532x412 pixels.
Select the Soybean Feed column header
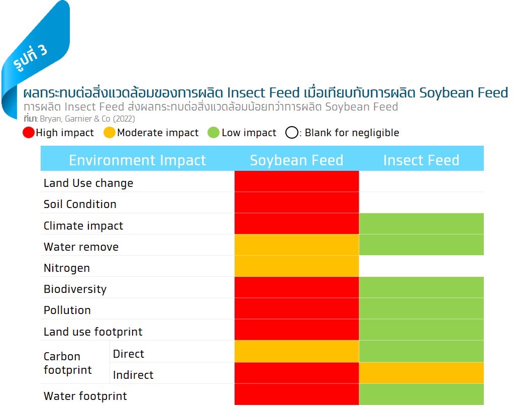coord(296,160)
